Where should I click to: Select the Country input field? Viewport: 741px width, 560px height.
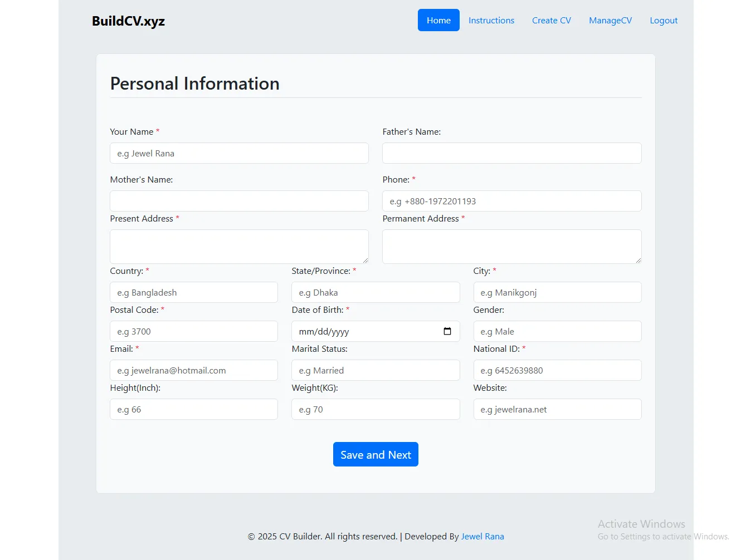[x=193, y=292]
